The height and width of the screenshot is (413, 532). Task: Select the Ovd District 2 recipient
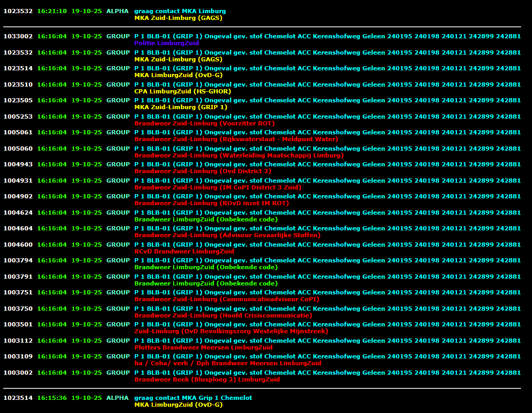[203, 171]
